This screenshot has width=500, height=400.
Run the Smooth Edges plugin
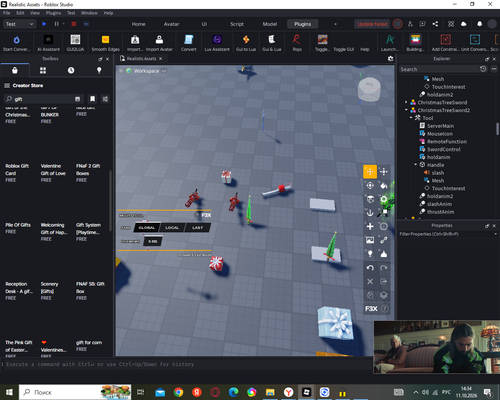(x=105, y=43)
